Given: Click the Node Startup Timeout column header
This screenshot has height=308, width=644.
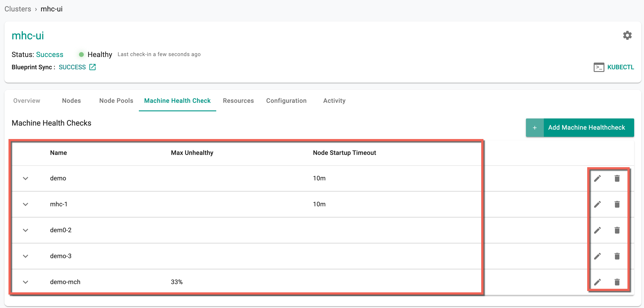Looking at the screenshot, I should point(344,153).
